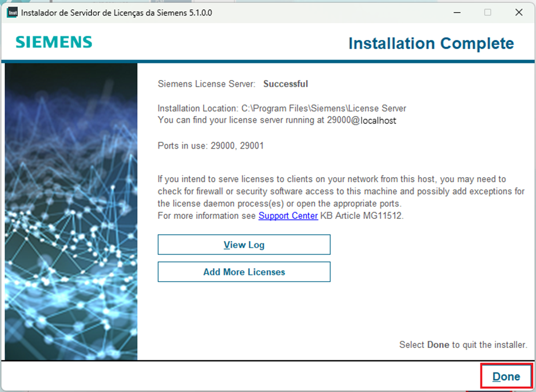Click Done to quit the installer
This screenshot has width=536, height=392.
[x=506, y=377]
